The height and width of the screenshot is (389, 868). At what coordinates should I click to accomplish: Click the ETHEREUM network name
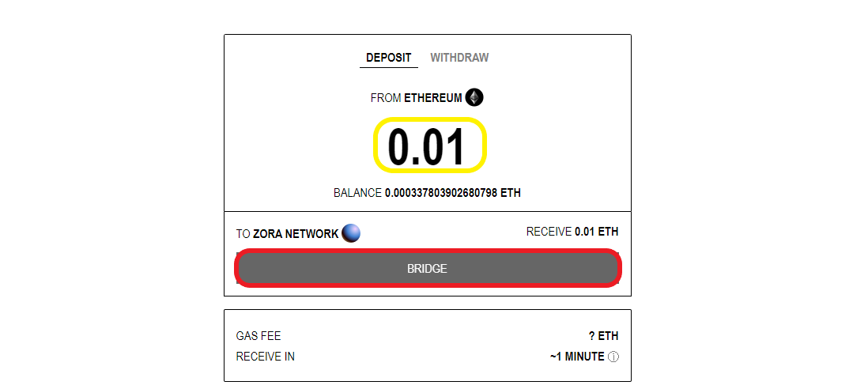tap(433, 99)
